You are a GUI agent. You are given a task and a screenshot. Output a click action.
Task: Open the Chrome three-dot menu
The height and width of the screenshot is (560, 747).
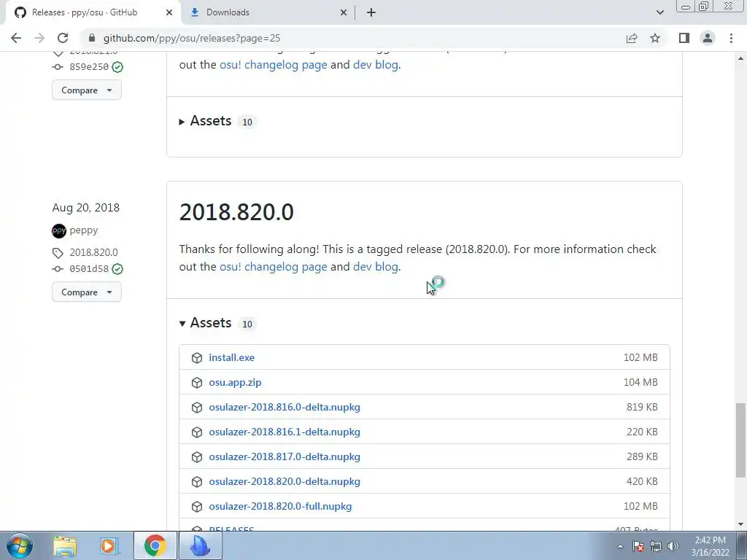pyautogui.click(x=731, y=38)
